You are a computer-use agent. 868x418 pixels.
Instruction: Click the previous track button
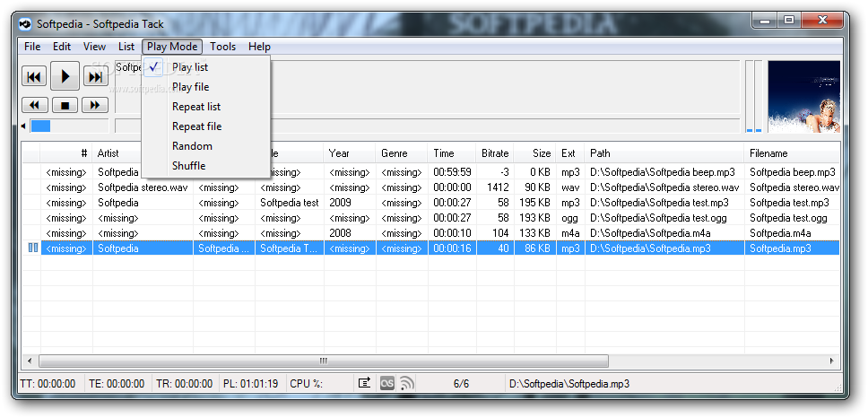[x=34, y=76]
